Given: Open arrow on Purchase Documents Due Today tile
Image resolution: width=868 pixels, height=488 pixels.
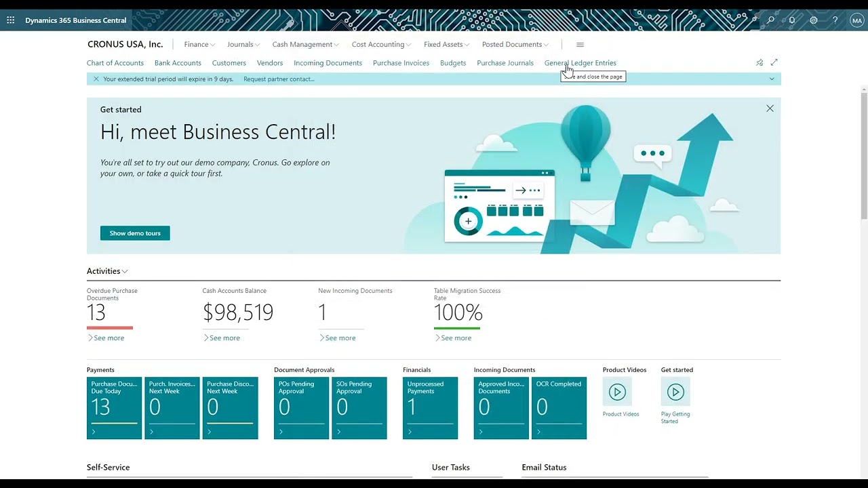Looking at the screenshot, I should 94,432.
